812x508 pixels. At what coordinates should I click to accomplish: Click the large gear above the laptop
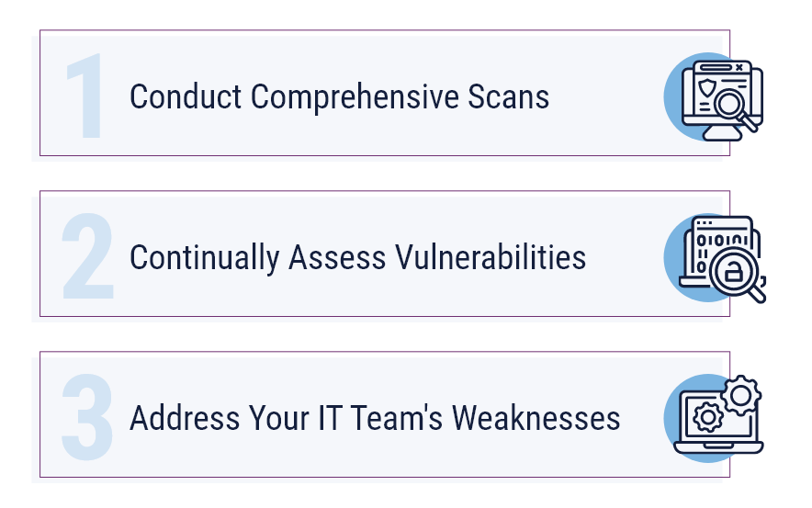coord(741,396)
